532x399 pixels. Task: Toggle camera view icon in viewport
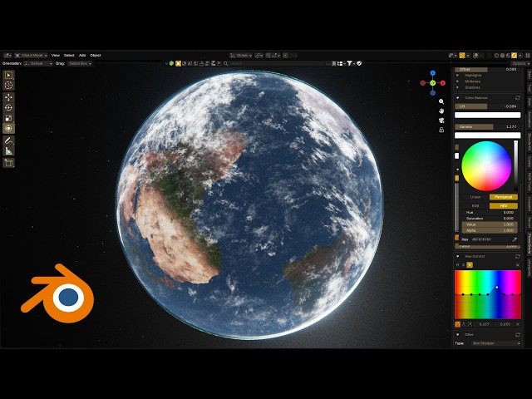click(441, 121)
